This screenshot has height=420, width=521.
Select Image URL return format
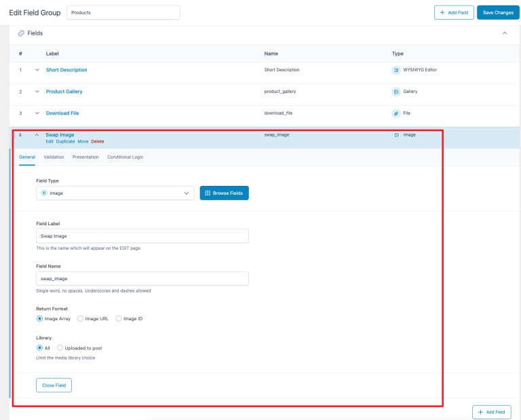tap(81, 318)
